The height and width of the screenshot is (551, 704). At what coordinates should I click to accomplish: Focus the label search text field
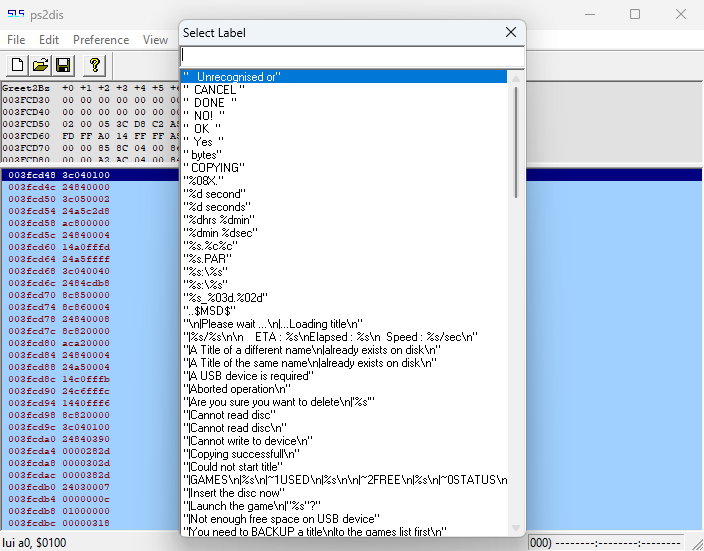(351, 56)
